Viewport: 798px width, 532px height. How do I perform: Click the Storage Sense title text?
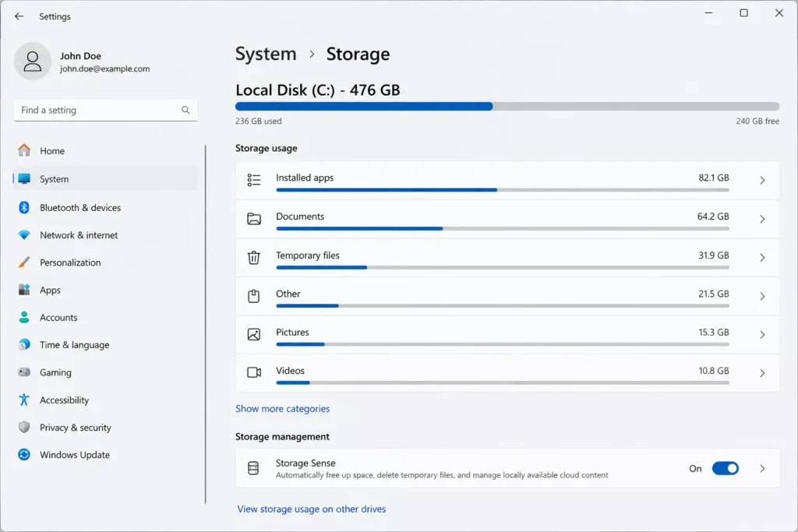(305, 463)
